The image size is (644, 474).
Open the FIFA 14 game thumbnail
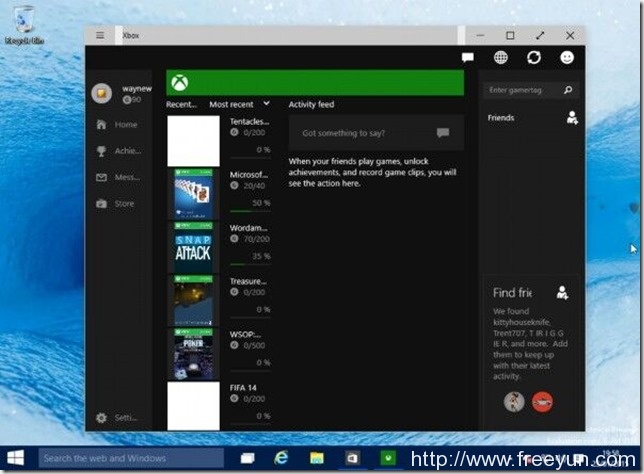click(193, 406)
